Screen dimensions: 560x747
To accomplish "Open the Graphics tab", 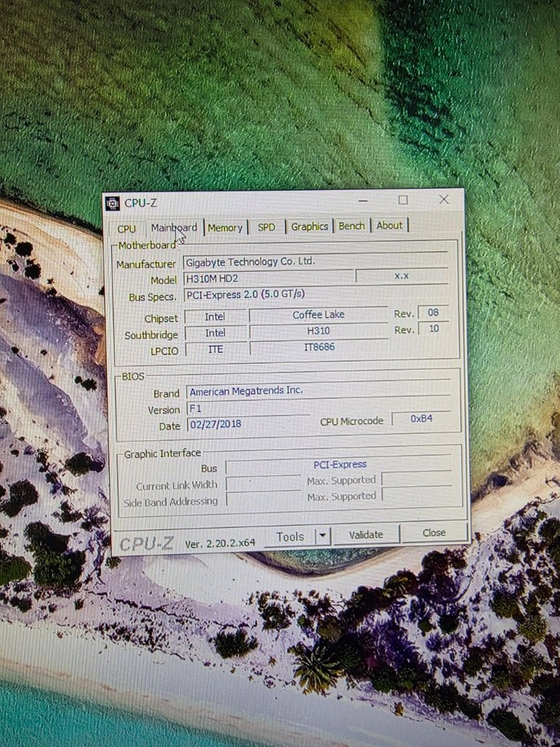I will click(x=310, y=226).
